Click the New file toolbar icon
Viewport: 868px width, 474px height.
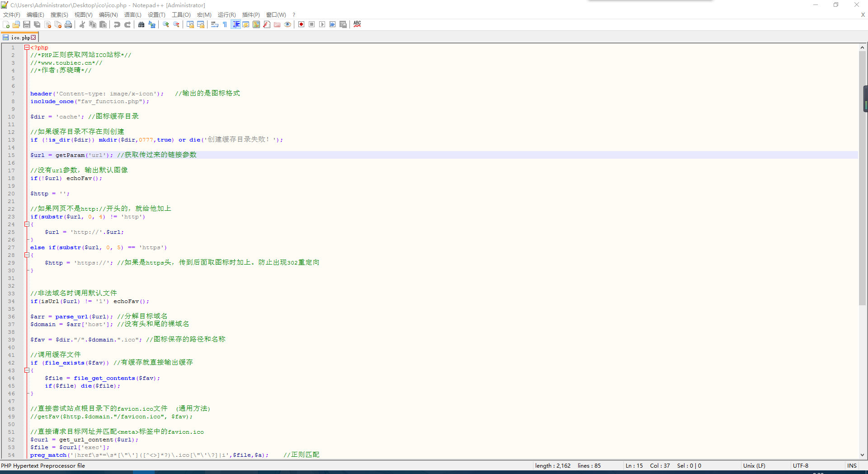[x=6, y=24]
